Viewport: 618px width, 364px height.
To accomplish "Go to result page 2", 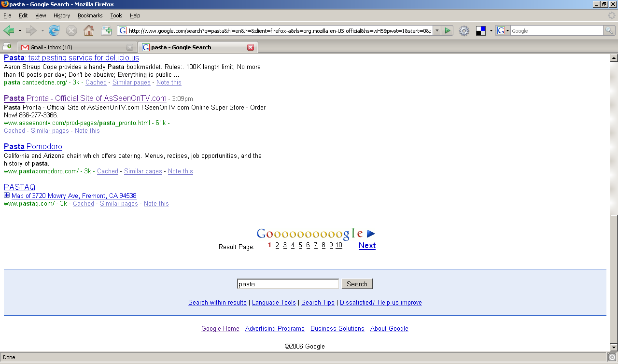I will [x=277, y=245].
